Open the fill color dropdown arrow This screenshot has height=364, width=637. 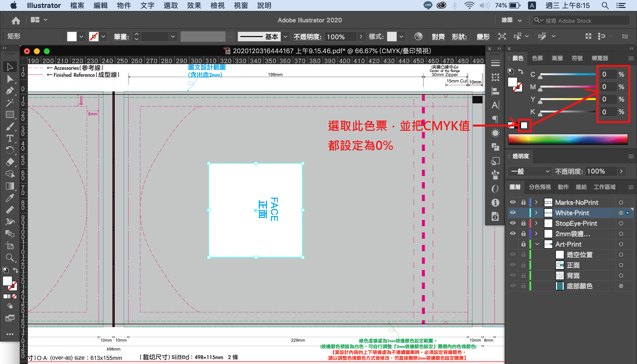click(81, 37)
